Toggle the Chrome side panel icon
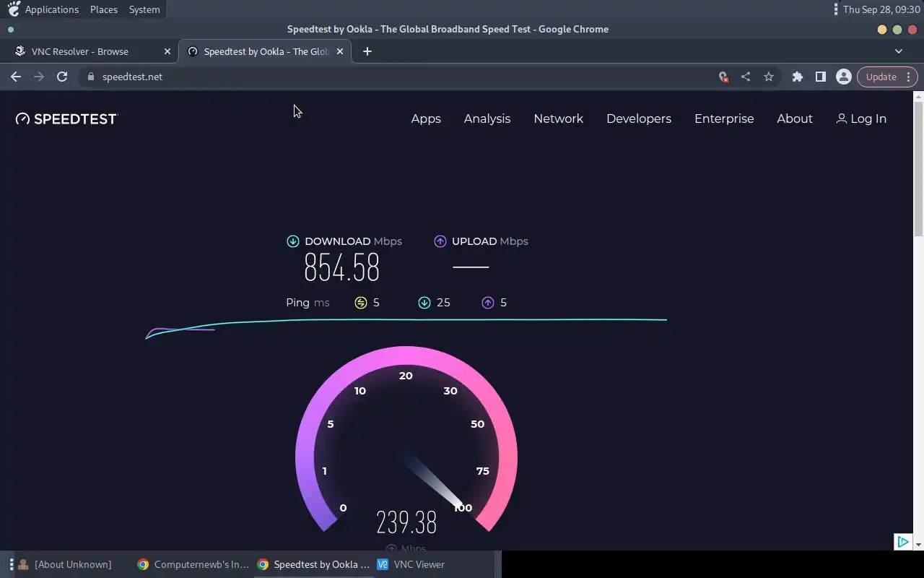Image resolution: width=924 pixels, height=578 pixels. (821, 77)
